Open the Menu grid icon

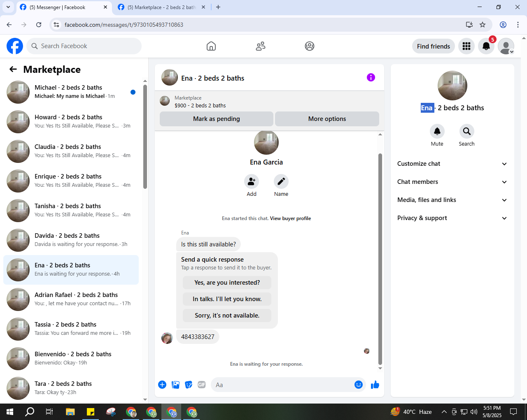click(466, 46)
